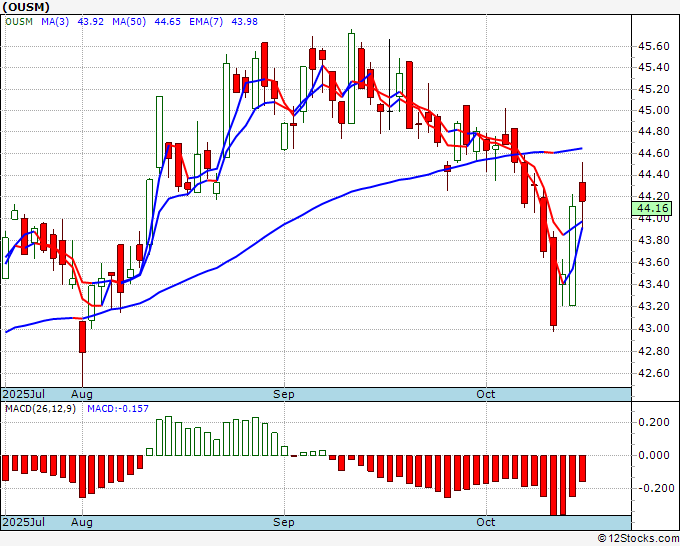This screenshot has height=546, width=680.
Task: Click the 45.20 price axis label
Action: 653,90
